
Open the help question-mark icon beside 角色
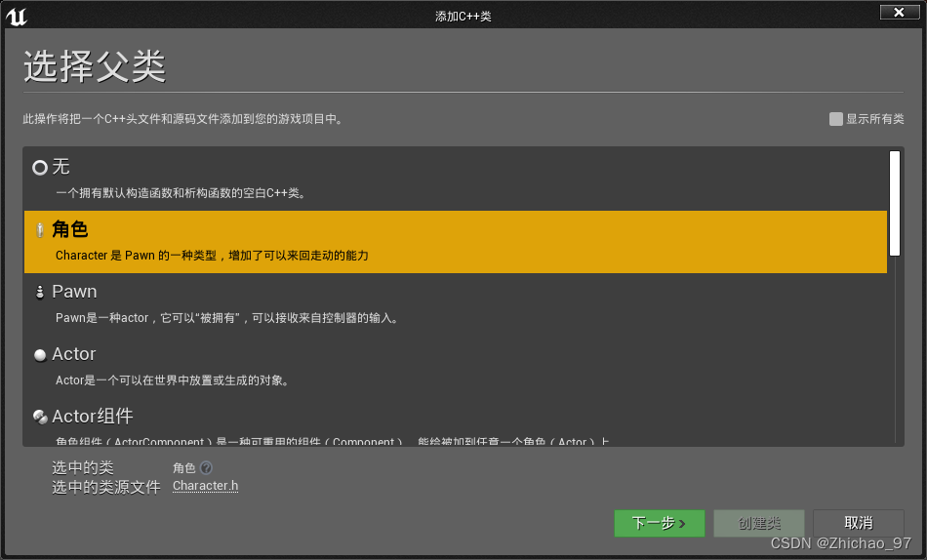[x=206, y=467]
